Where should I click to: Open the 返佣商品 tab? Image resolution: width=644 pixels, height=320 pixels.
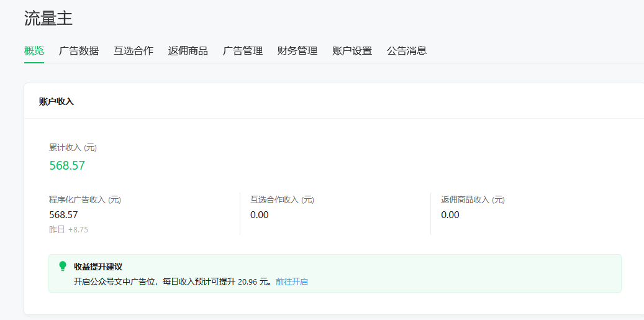click(188, 51)
